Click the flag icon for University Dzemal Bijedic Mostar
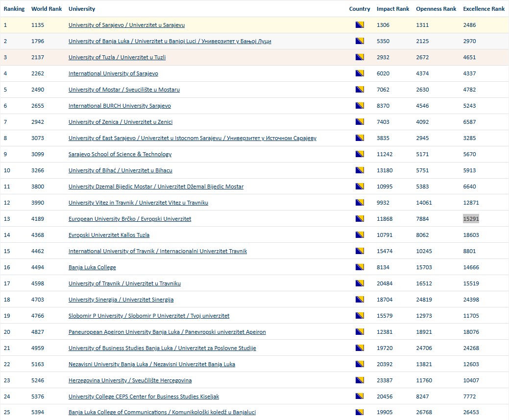The image size is (509, 420). pyautogui.click(x=360, y=186)
